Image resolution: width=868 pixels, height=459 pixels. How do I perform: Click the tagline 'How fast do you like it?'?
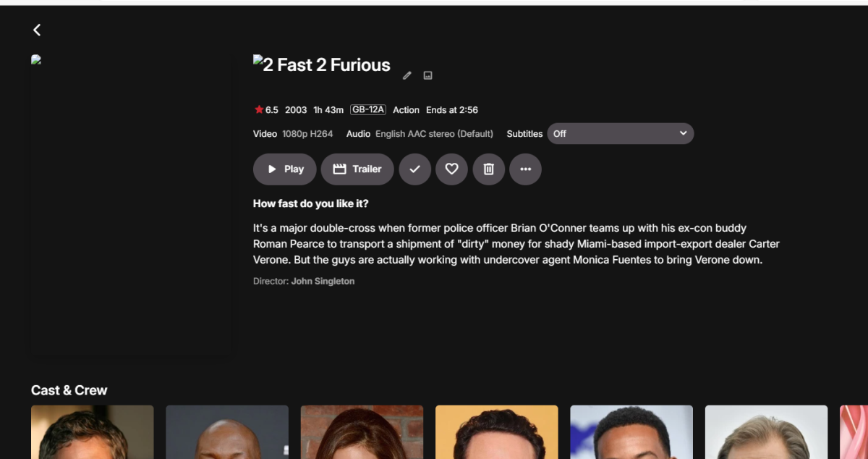tap(311, 204)
